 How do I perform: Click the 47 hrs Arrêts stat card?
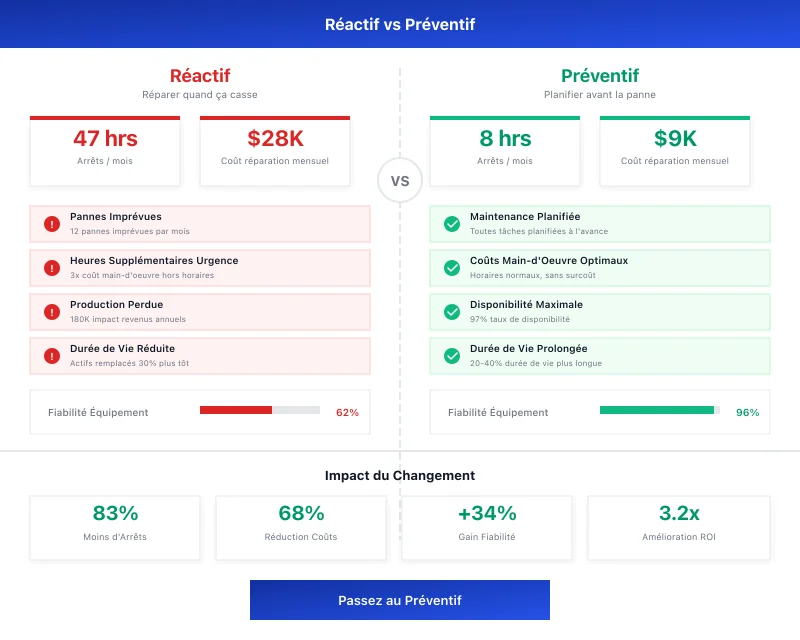[x=106, y=148]
